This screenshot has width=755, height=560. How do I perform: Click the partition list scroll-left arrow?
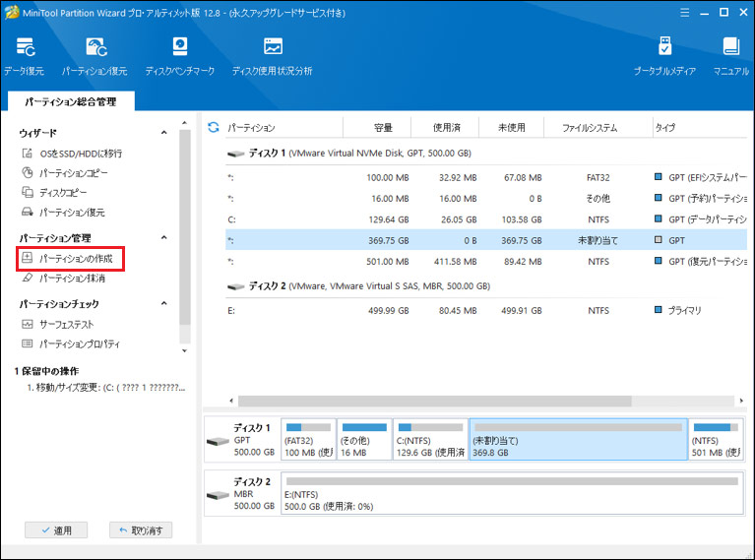[x=231, y=401]
